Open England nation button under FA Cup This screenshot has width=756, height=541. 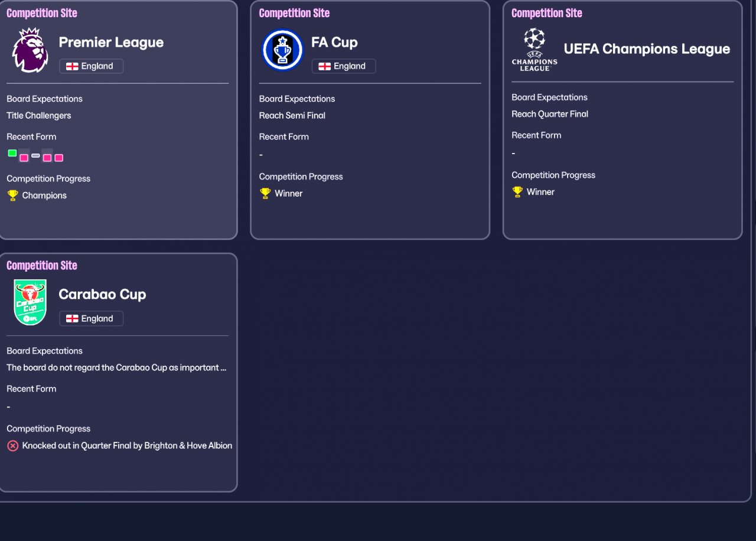[343, 66]
